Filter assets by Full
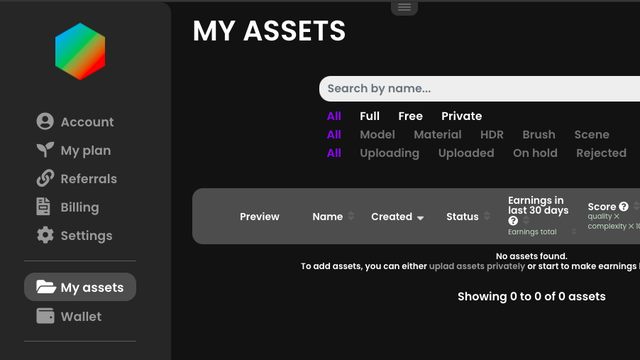The width and height of the screenshot is (640, 360). (369, 116)
